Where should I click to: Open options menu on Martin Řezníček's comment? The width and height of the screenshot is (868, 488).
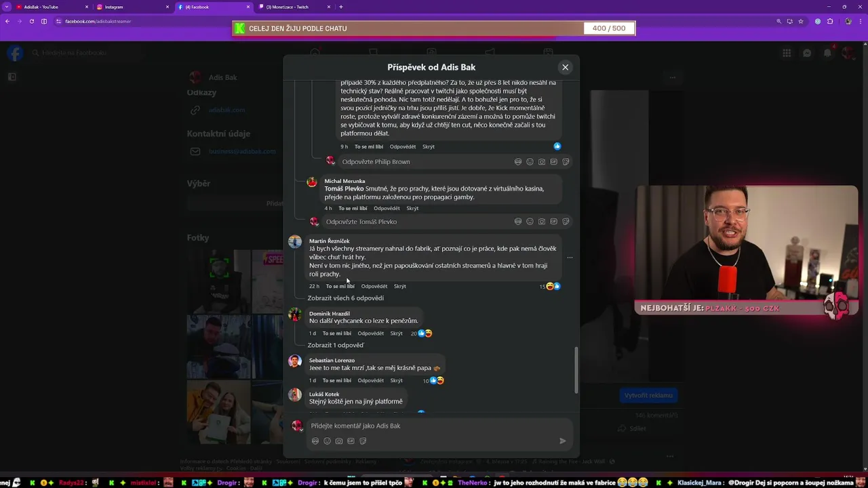(570, 258)
